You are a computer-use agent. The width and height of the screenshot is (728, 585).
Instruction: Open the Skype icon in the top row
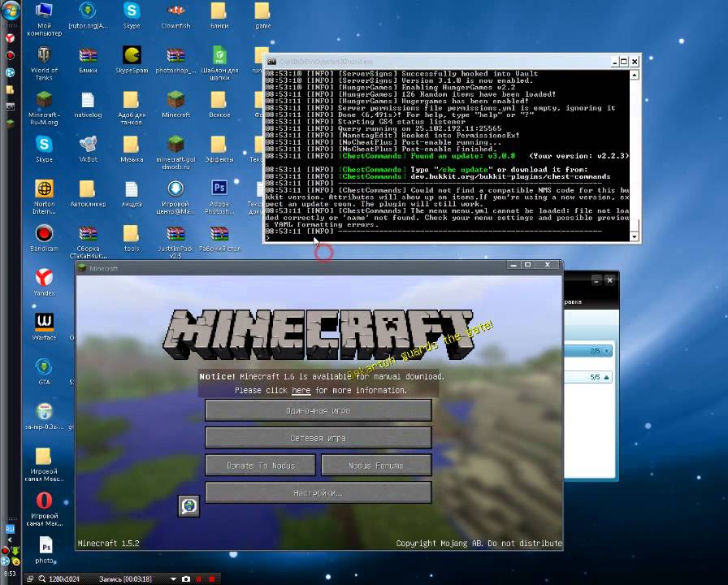click(132, 15)
